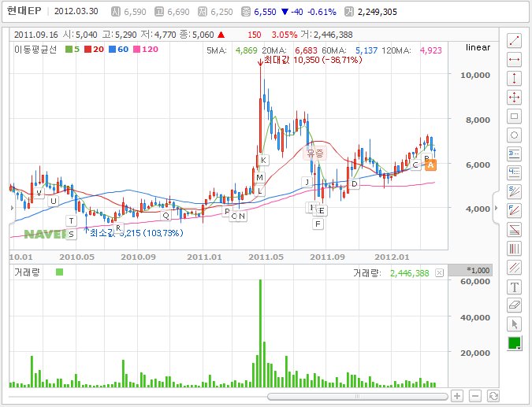Click the 2011.05 date axis label
532x407 pixels.
coord(266,257)
